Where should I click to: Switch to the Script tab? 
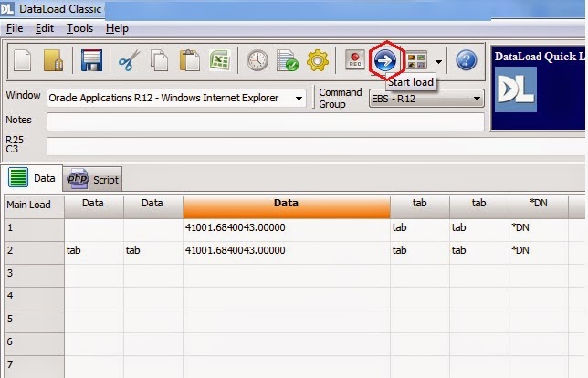click(92, 179)
